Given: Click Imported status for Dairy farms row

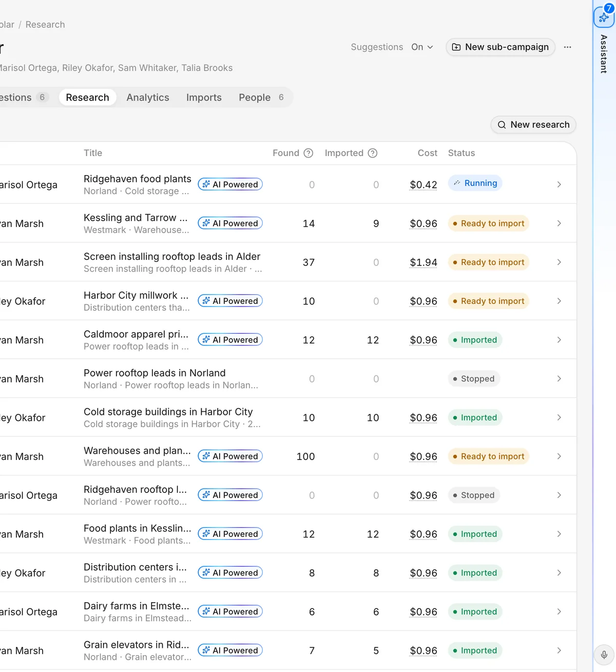Looking at the screenshot, I should [475, 611].
